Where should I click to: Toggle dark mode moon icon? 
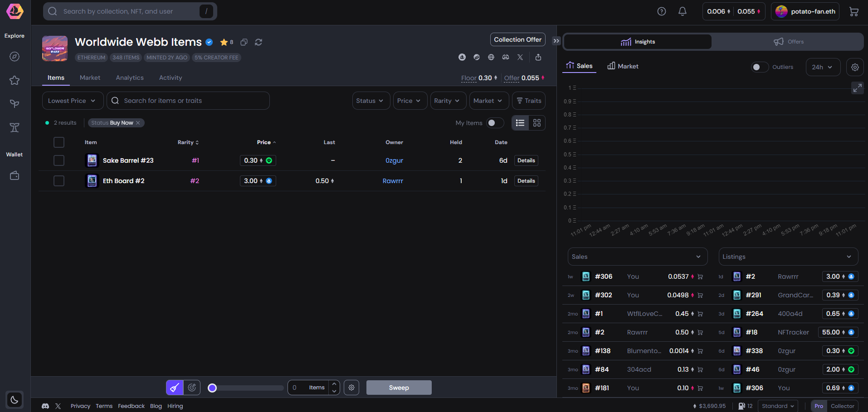pos(15,400)
